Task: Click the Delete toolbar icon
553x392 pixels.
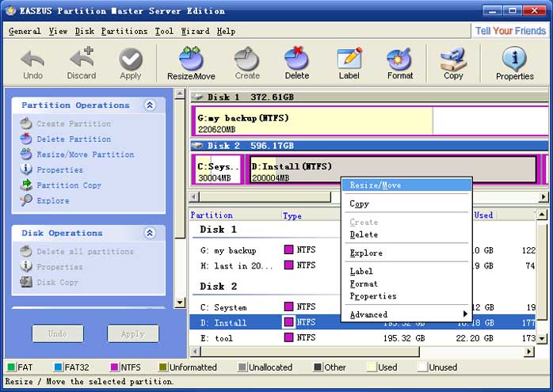Action: (296, 58)
